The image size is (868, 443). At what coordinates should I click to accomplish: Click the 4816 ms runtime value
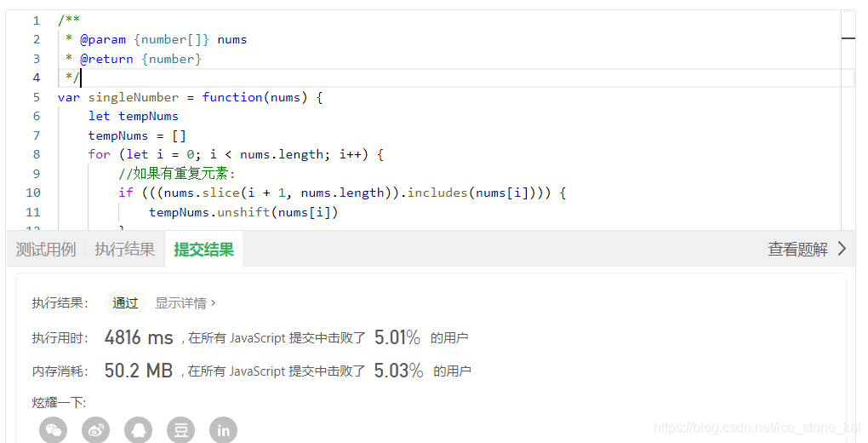coord(139,337)
